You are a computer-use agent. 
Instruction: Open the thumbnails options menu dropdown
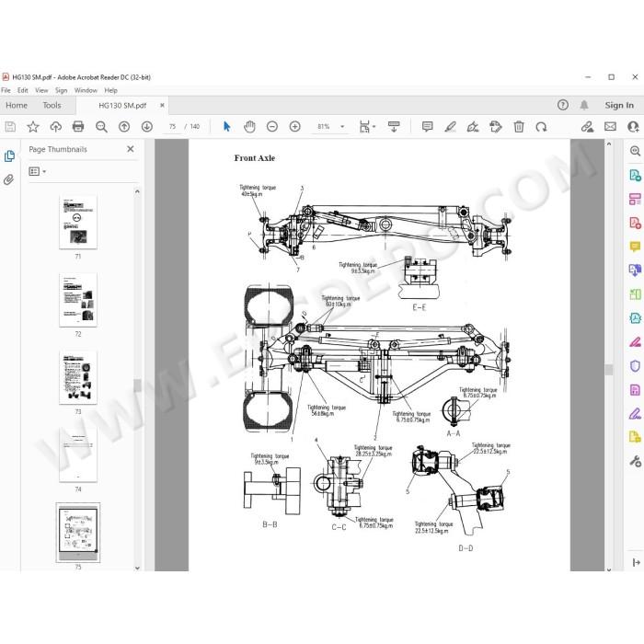(x=38, y=171)
